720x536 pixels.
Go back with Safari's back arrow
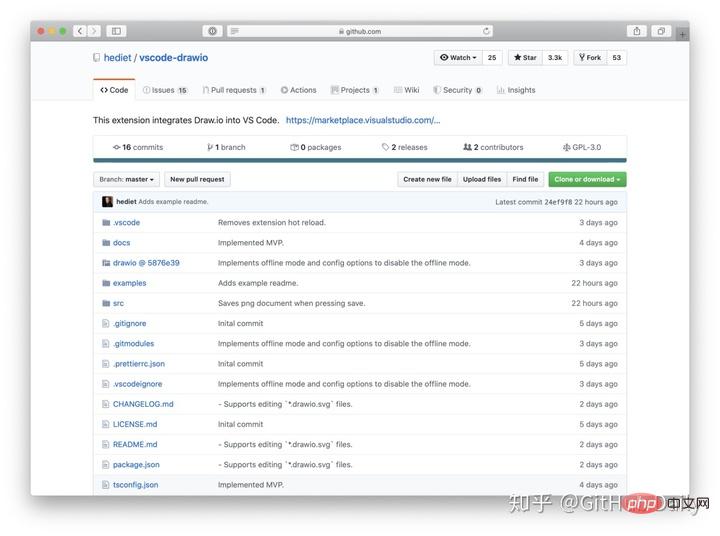pos(79,31)
